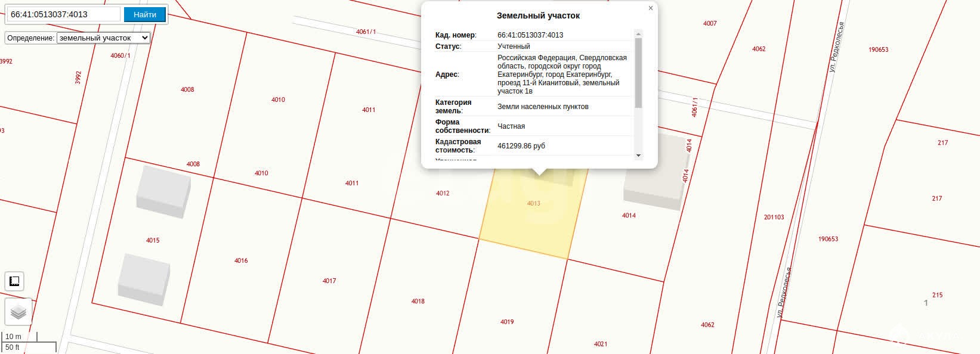980x354 pixels.
Task: Close the Земельный участок popup
Action: click(650, 8)
